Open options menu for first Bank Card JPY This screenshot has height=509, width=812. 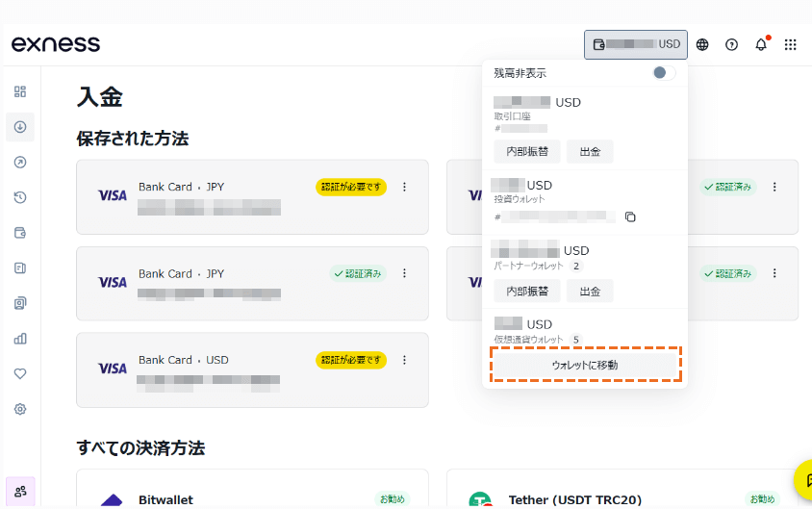[404, 187]
